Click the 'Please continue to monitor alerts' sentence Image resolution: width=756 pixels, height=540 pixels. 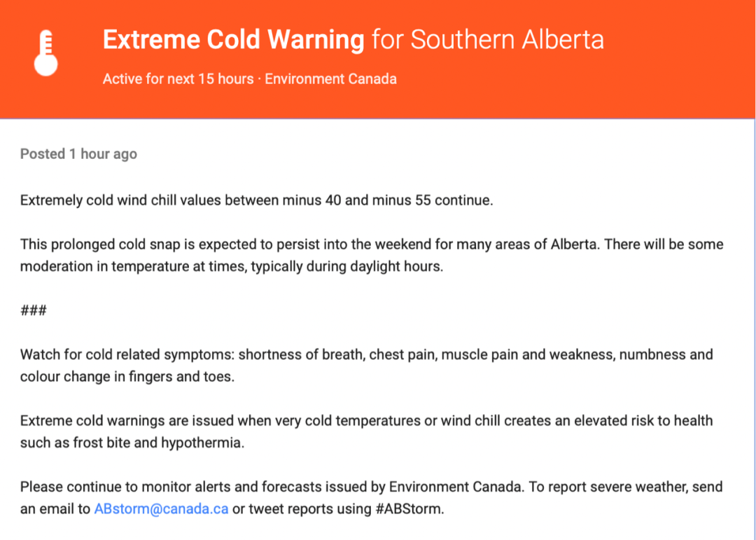coord(272,487)
